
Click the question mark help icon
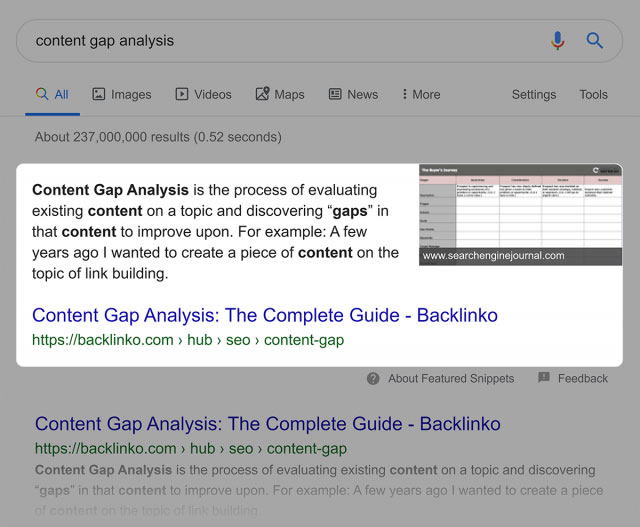tap(373, 379)
